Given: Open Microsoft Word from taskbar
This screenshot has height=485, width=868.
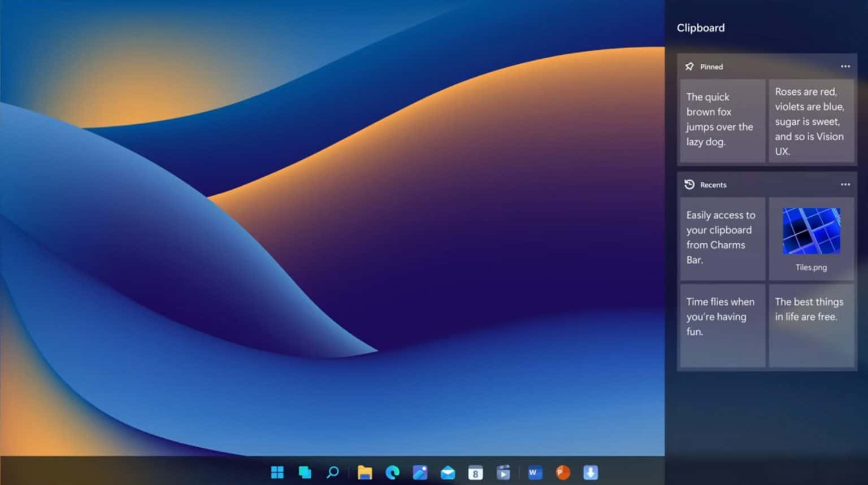Looking at the screenshot, I should (x=535, y=472).
